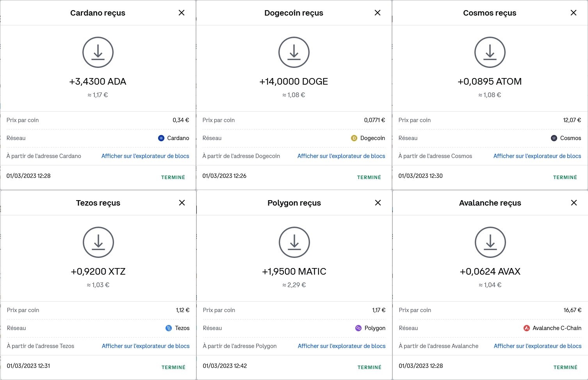This screenshot has width=588, height=380.
Task: Click the ≈ 1,04 € value under AVAX
Action: click(490, 285)
